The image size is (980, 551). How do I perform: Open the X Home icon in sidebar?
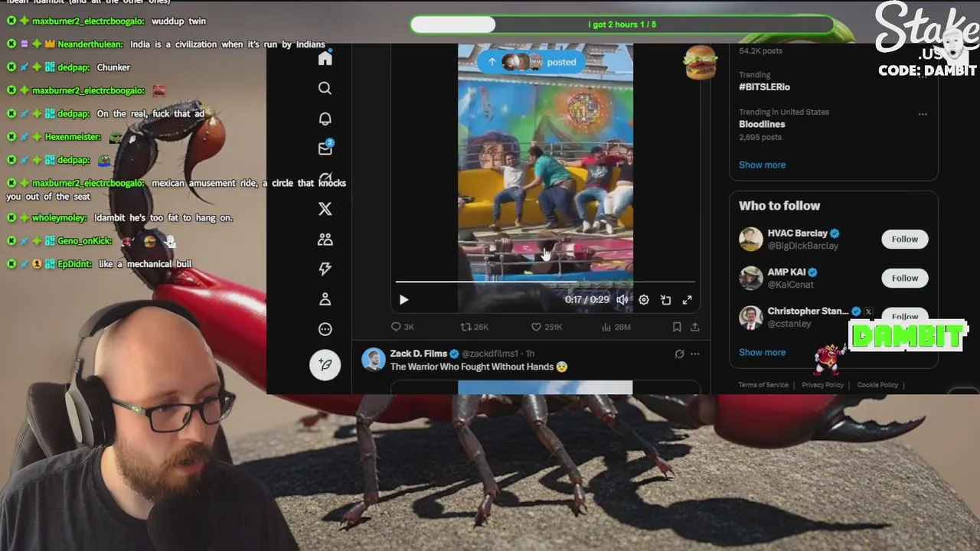pyautogui.click(x=325, y=59)
